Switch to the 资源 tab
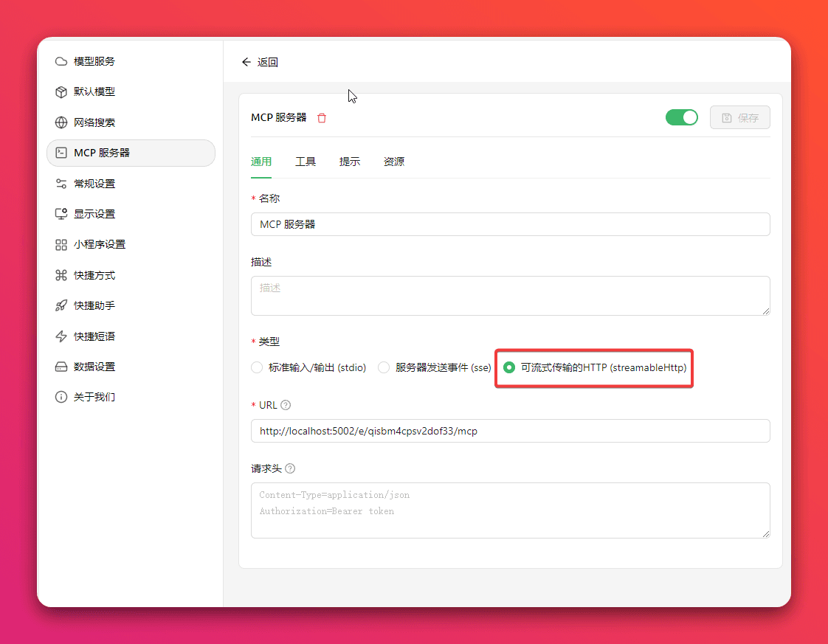This screenshot has height=644, width=828. pos(394,162)
